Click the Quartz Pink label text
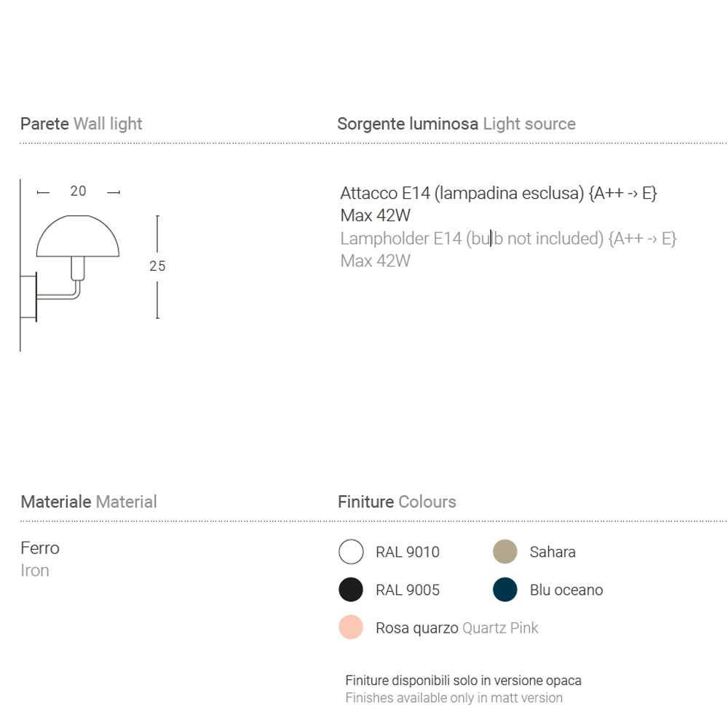The height and width of the screenshot is (728, 728). 501,628
